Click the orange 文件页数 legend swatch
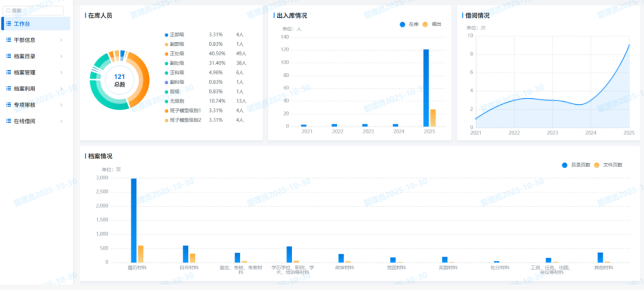 597,164
